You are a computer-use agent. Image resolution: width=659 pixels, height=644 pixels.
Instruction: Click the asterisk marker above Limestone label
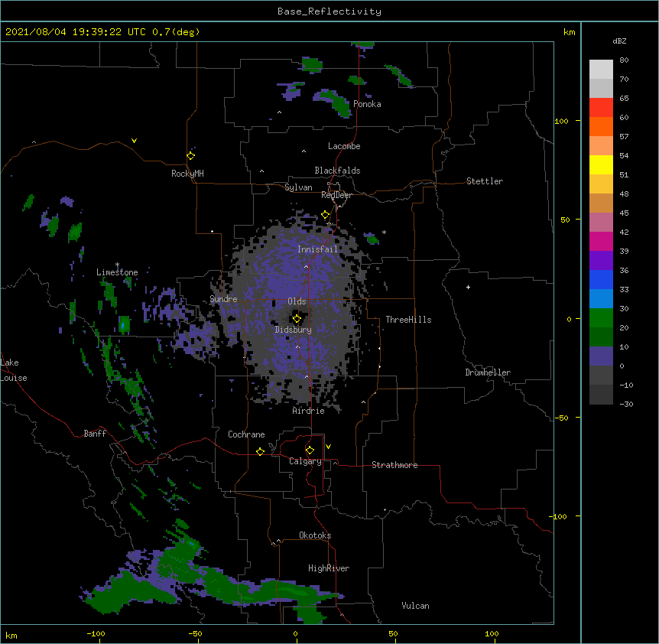(x=117, y=265)
